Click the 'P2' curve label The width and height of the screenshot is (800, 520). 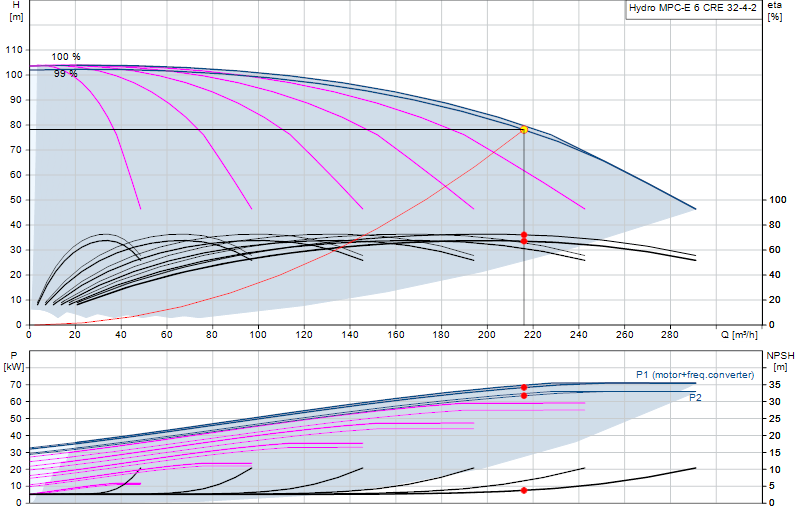click(695, 398)
